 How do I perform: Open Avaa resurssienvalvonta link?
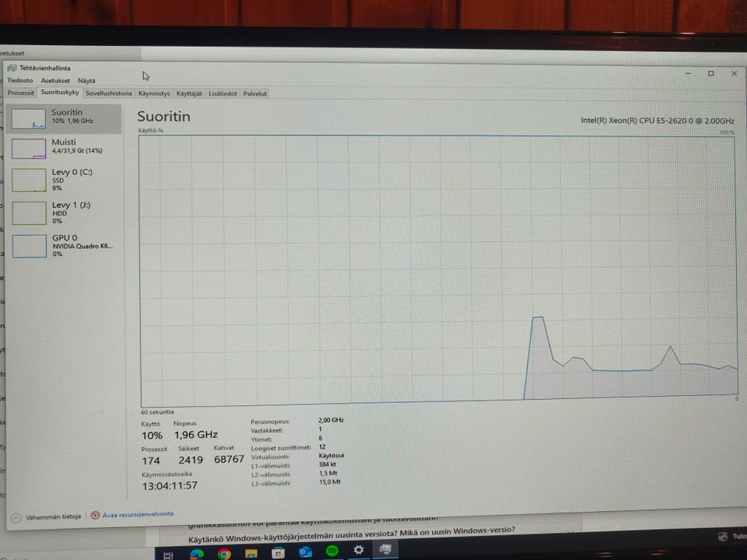[x=139, y=514]
